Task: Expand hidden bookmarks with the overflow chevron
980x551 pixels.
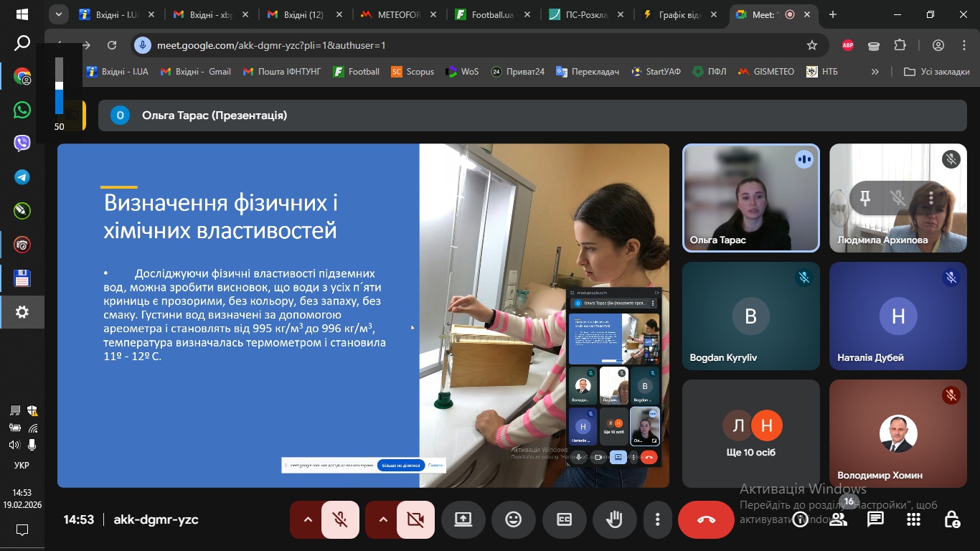Action: pyautogui.click(x=875, y=71)
